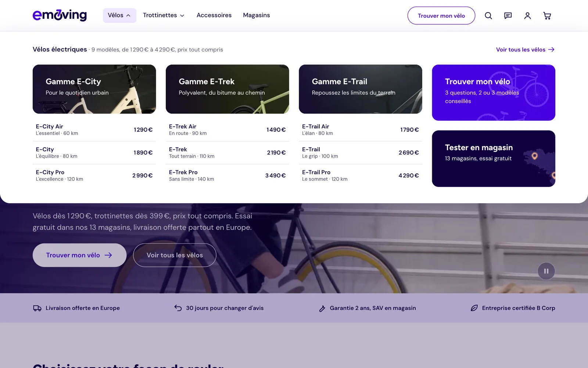
Task: Select the E-Trail Pro model
Action: 360,176
